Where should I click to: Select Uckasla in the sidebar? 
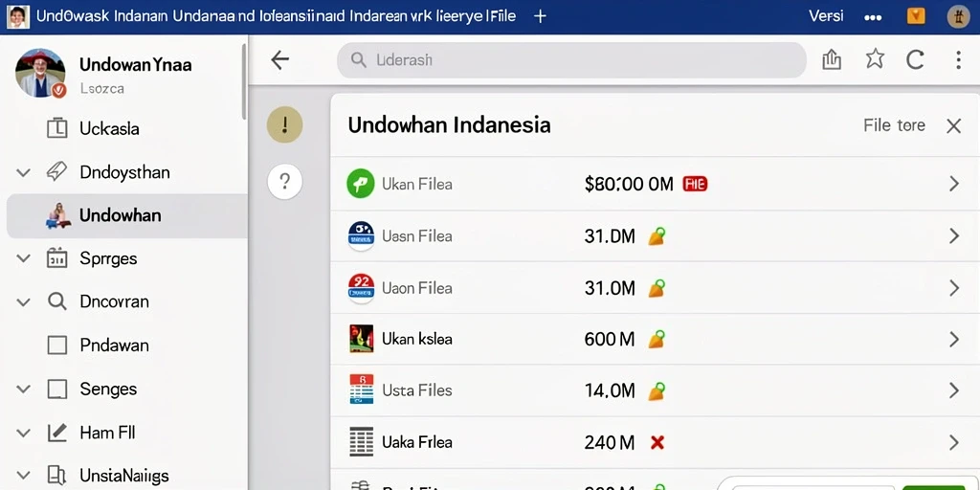point(109,129)
